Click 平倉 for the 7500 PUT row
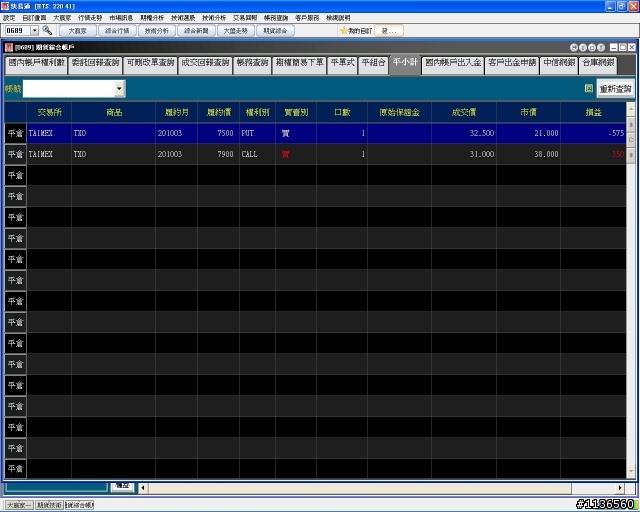640x512 pixels. [16, 133]
